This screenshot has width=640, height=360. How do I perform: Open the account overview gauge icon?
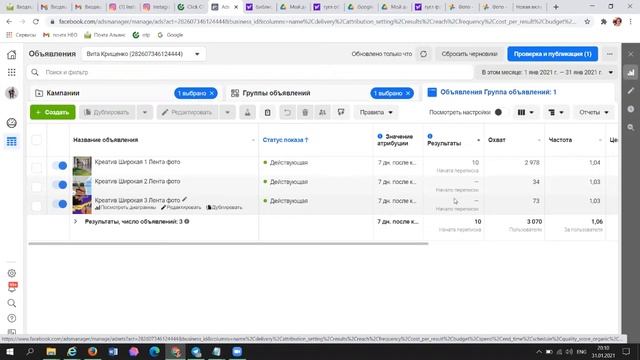[x=11, y=123]
